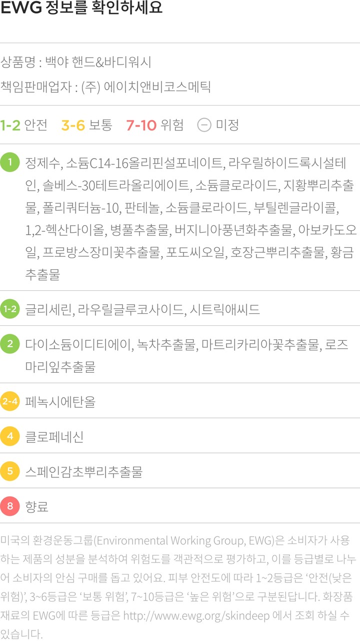Select the 7-10 위험 legend label
The height and width of the screenshot is (644, 360).
pos(155,125)
